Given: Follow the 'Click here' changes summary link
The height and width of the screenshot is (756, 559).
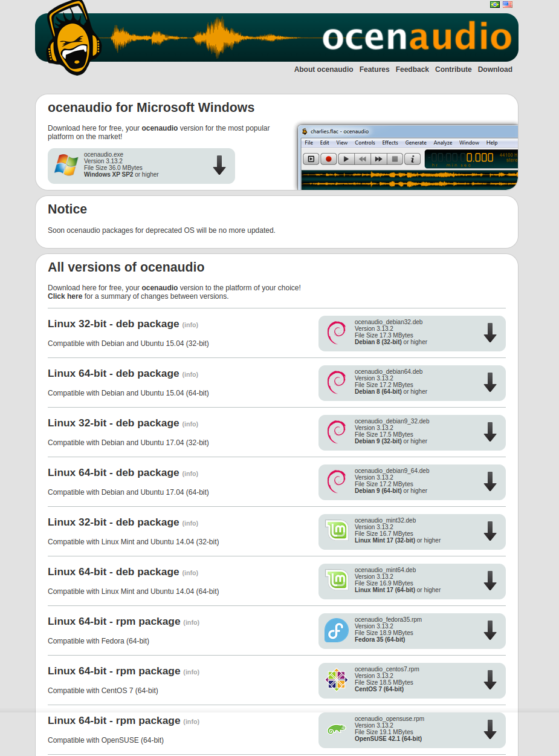Looking at the screenshot, I should 65,296.
